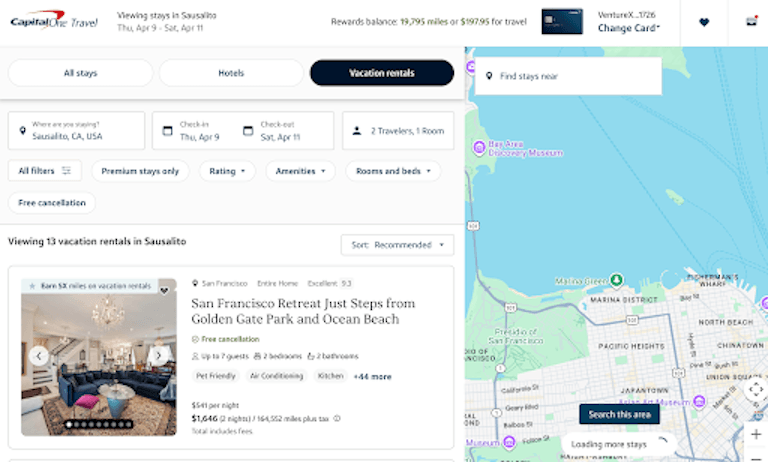The width and height of the screenshot is (768, 462).
Task: Open the All filters button
Action: (45, 171)
